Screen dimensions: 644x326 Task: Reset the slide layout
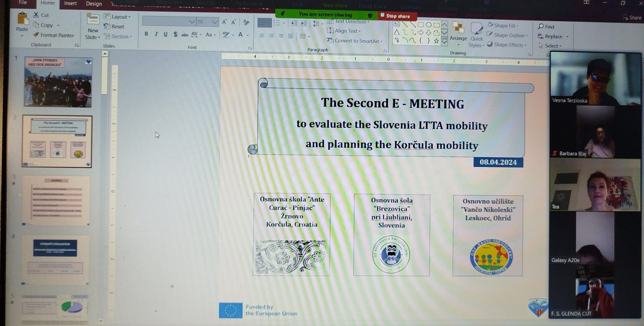tap(114, 27)
